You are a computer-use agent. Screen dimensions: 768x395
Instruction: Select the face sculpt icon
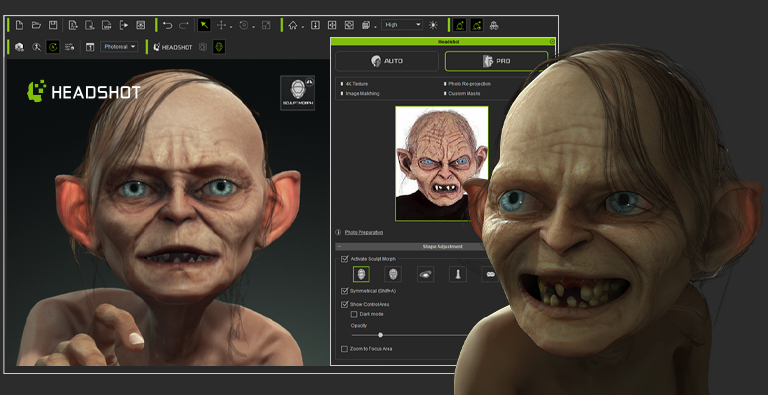coord(393,274)
